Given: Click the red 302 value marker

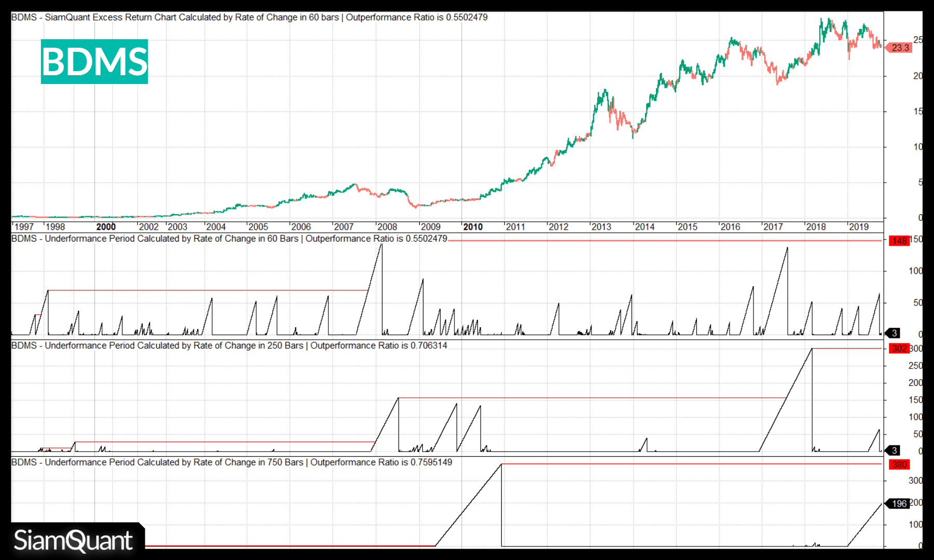Looking at the screenshot, I should click(899, 348).
